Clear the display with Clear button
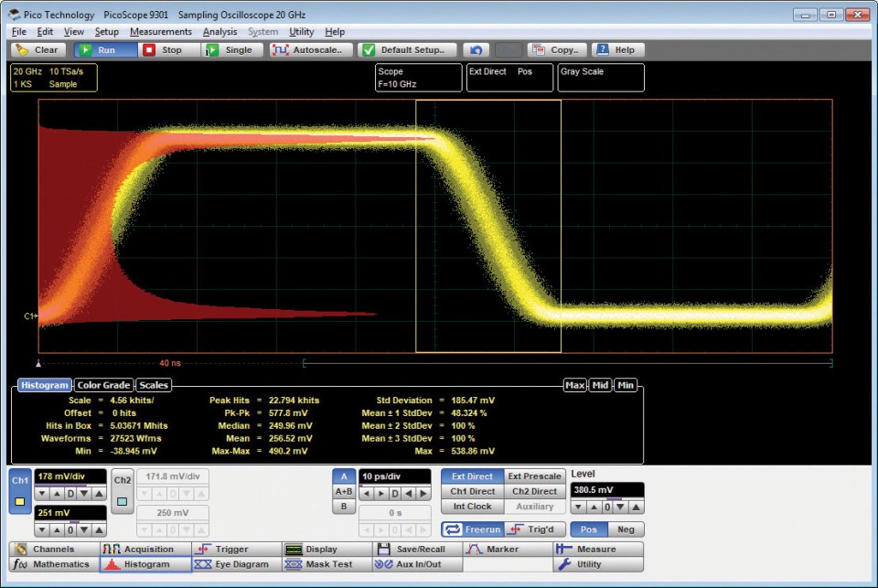The image size is (878, 588). pyautogui.click(x=37, y=50)
